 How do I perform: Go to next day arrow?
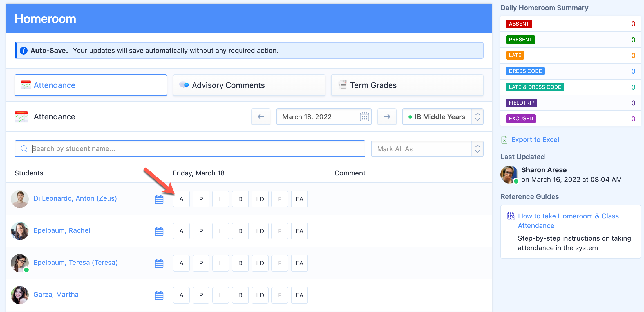(x=387, y=117)
